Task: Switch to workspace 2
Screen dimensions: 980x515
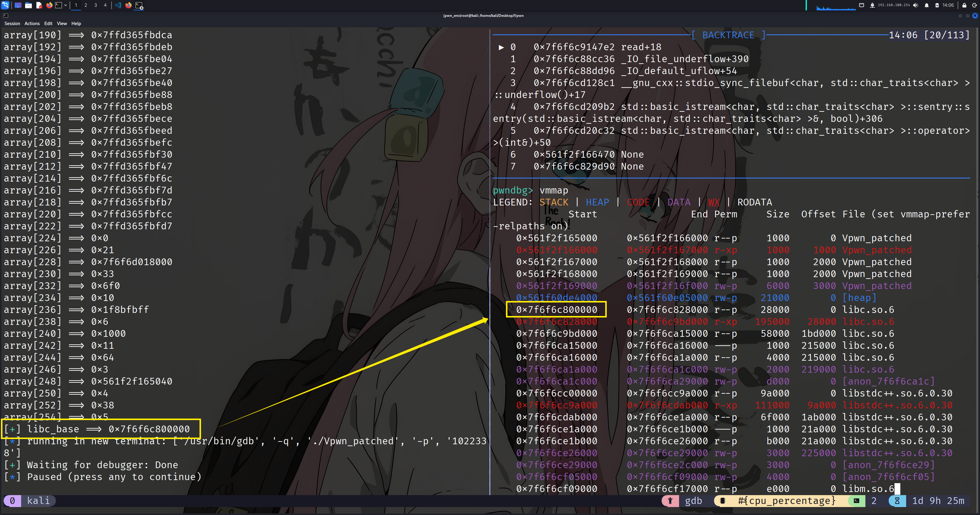Action: tap(85, 5)
